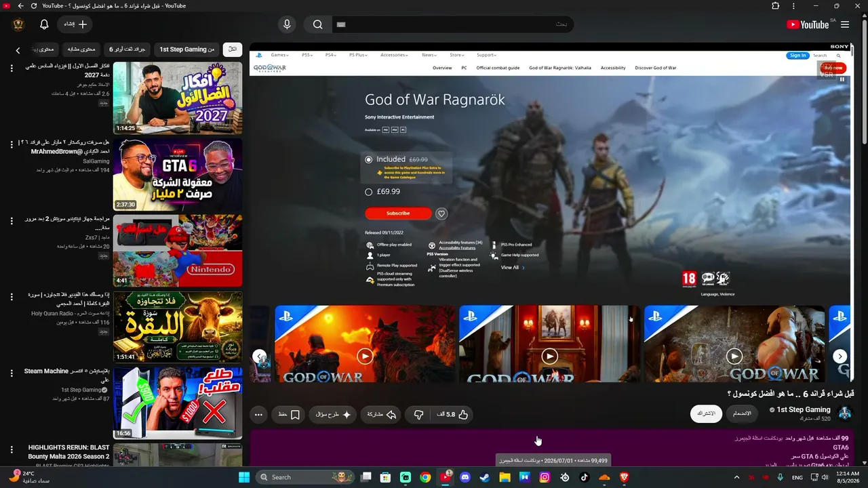The image size is (868, 488).
Task: Open the YouTube account avatar menu
Action: 18,24
